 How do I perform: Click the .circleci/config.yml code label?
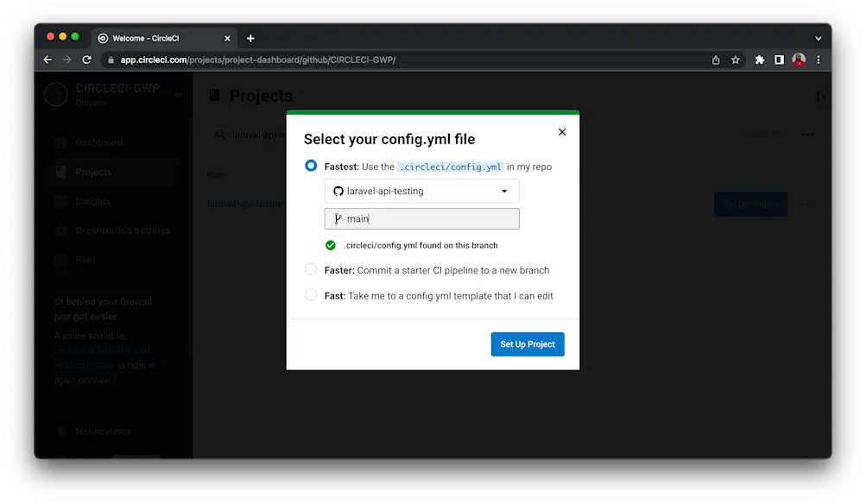click(x=450, y=167)
